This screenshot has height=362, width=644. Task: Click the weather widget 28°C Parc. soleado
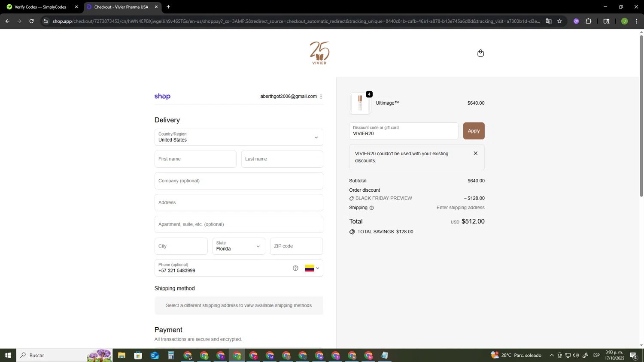pos(516,355)
